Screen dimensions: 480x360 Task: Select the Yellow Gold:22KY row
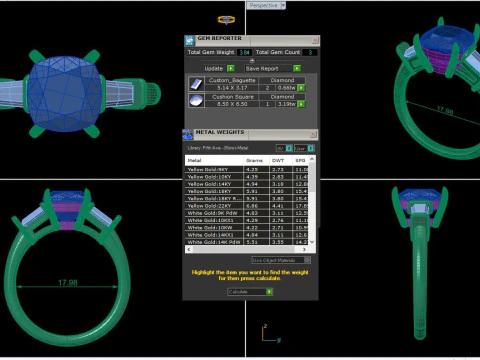click(247, 206)
